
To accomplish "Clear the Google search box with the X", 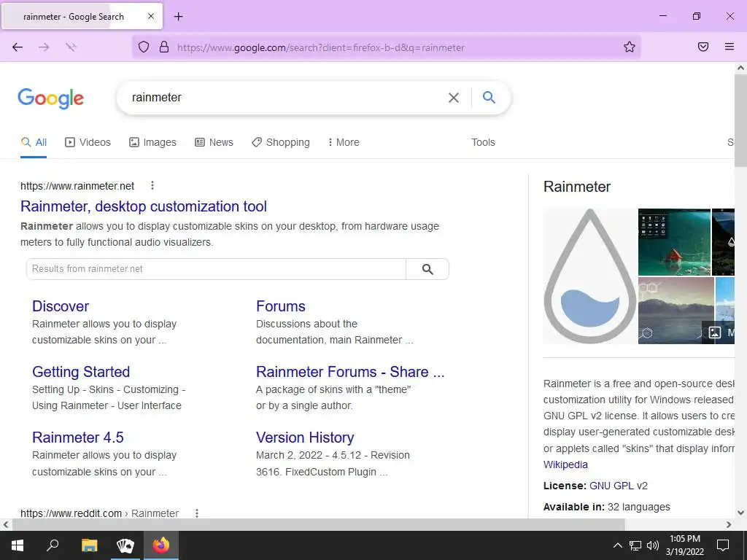I will pos(454,98).
